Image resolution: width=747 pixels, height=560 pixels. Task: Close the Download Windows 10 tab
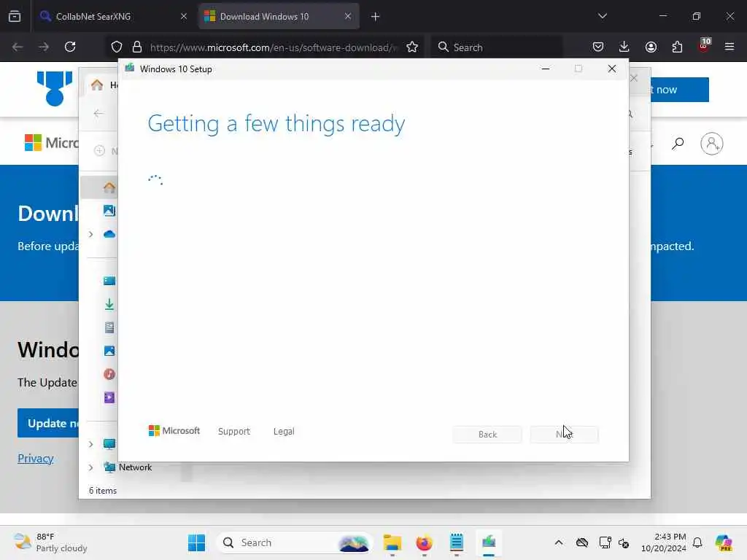(348, 16)
